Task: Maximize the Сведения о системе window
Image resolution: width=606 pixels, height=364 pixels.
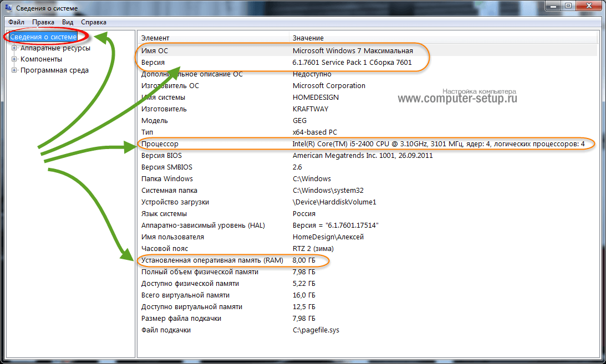Action: click(x=569, y=6)
